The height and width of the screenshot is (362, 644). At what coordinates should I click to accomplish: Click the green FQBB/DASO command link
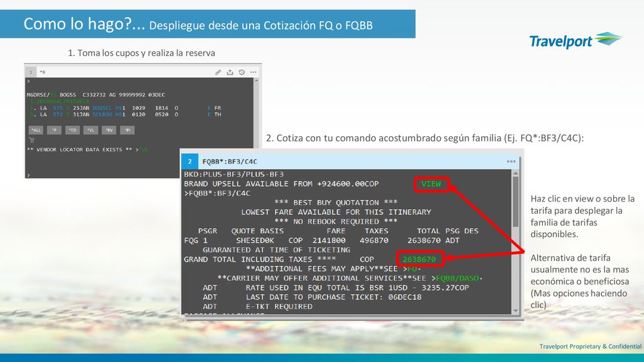(458, 278)
